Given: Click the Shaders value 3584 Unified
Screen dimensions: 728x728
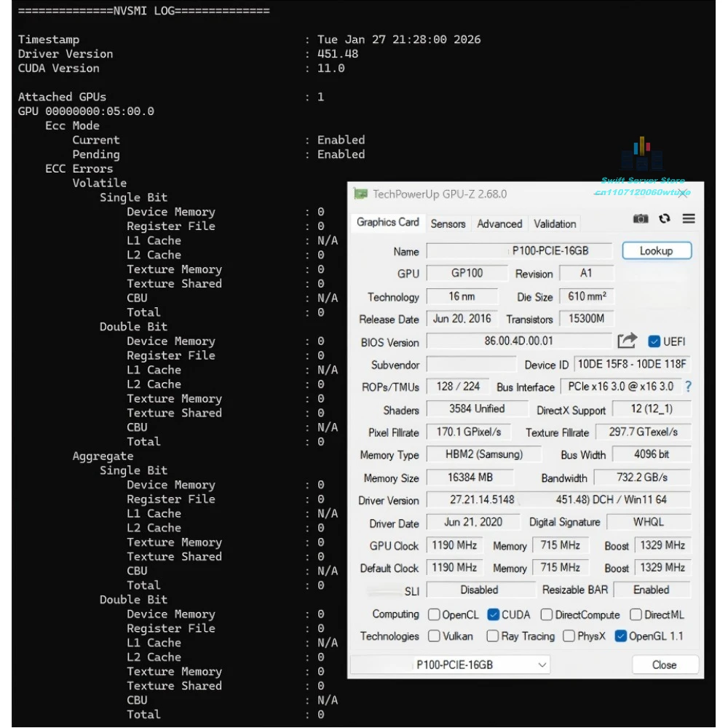Looking at the screenshot, I should 477,408.
